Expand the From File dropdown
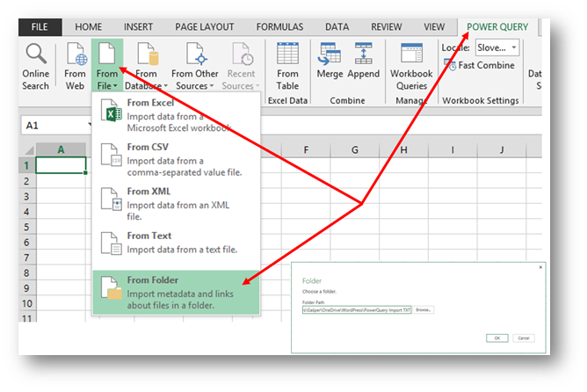This screenshot has width=587, height=392. (107, 66)
